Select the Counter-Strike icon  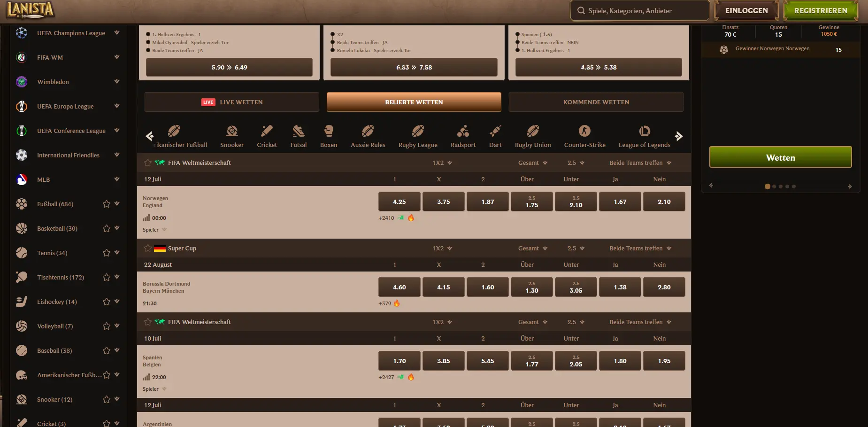click(x=584, y=131)
